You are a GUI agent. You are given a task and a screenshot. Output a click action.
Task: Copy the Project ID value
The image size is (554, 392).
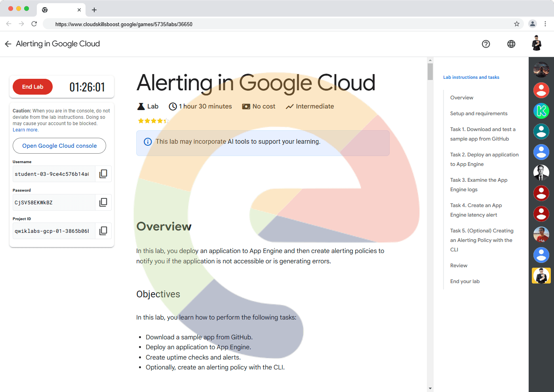[x=103, y=231]
